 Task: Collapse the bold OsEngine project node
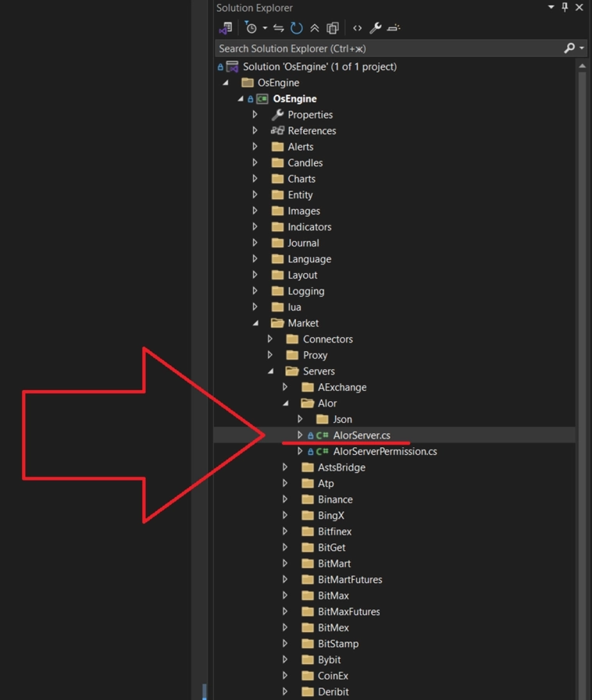pos(241,98)
